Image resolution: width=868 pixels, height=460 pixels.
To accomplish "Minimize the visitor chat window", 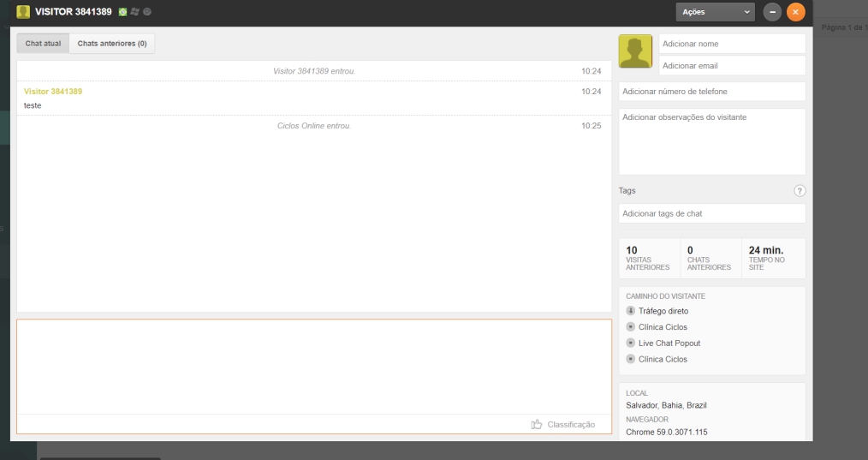I will pyautogui.click(x=772, y=12).
